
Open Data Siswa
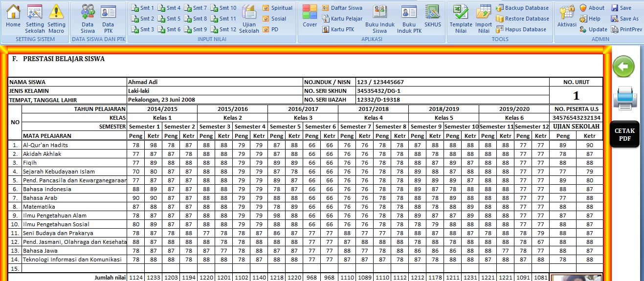[88, 19]
